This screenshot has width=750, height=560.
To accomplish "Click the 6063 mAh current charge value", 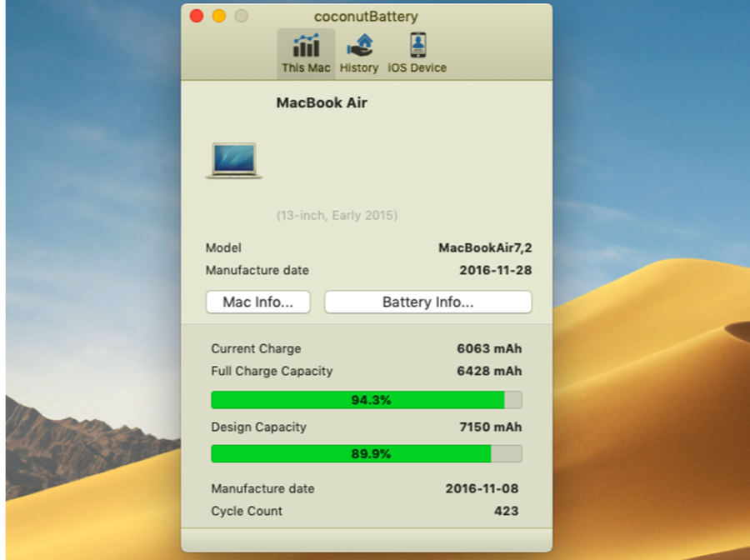I will (489, 349).
